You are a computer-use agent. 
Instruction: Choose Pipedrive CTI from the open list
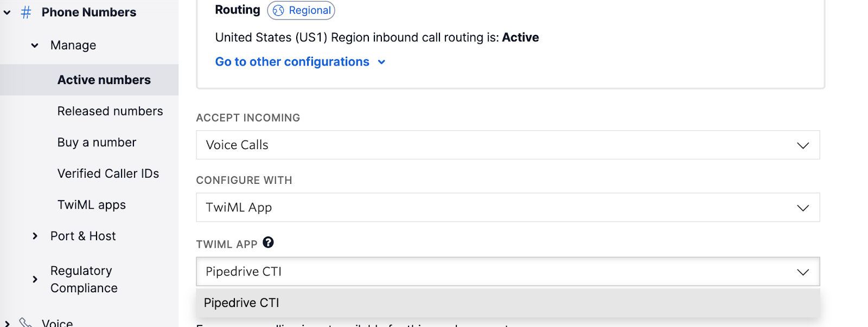tap(241, 303)
